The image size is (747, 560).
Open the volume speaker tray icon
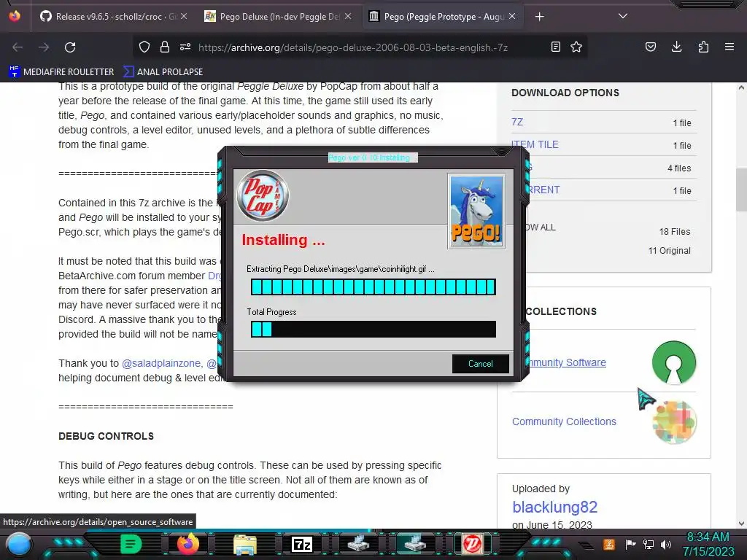point(666,544)
